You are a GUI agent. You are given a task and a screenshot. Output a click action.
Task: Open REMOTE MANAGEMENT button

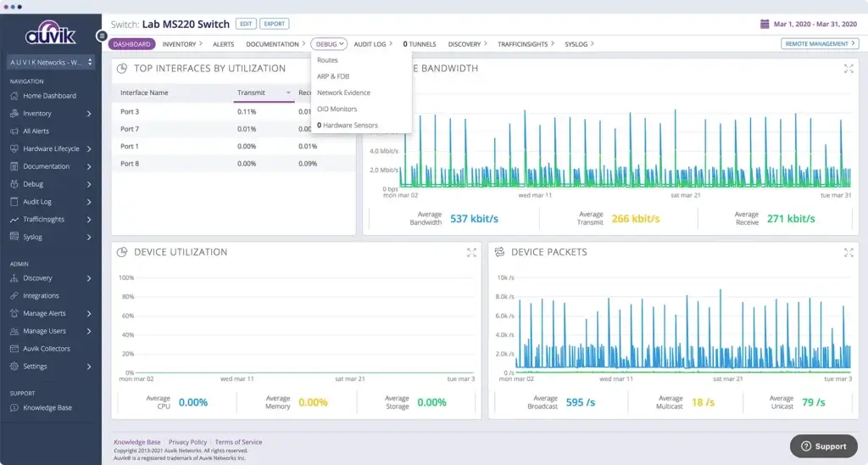pos(820,44)
